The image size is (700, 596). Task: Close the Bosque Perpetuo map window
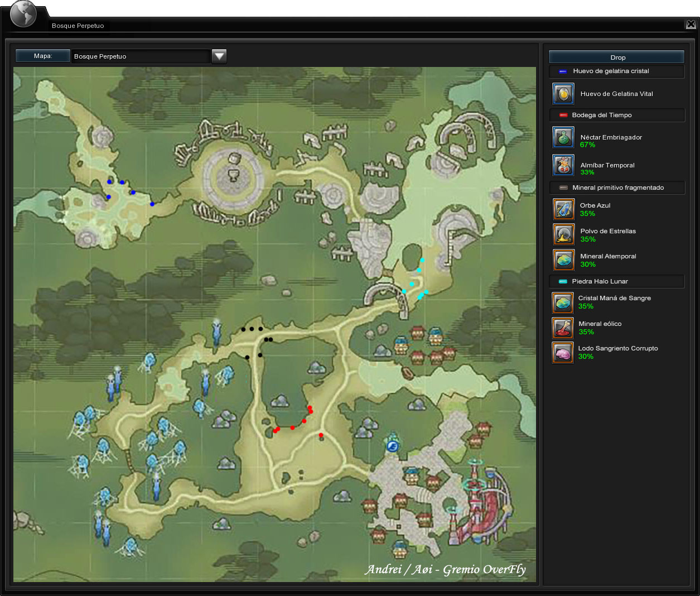(x=691, y=24)
